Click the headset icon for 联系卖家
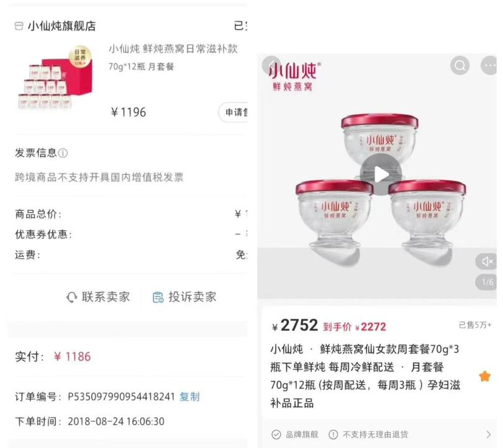 click(71, 297)
